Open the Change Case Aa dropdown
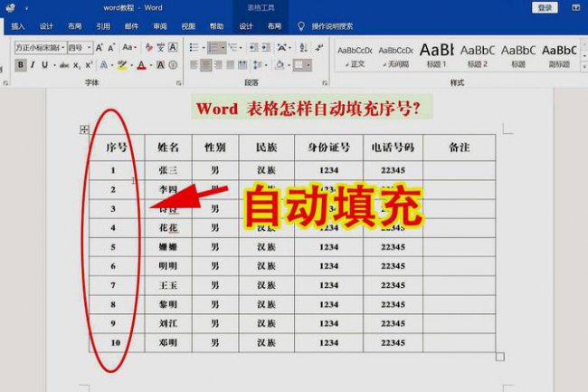The width and height of the screenshot is (588, 392). 129,48
